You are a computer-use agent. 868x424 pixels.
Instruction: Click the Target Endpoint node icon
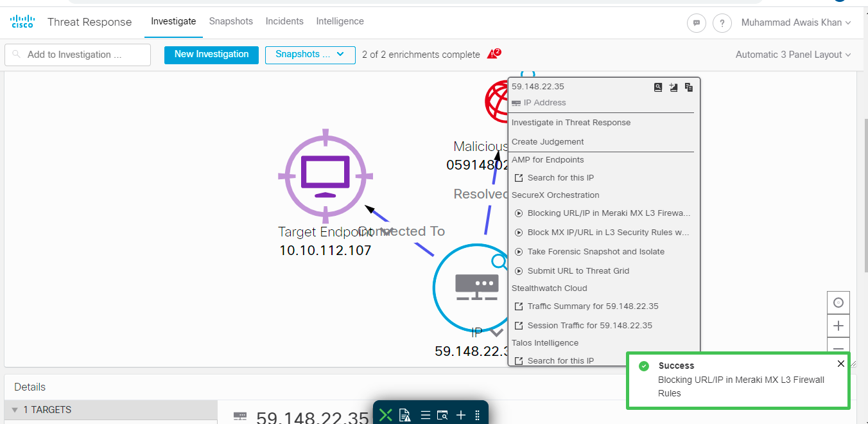(325, 175)
